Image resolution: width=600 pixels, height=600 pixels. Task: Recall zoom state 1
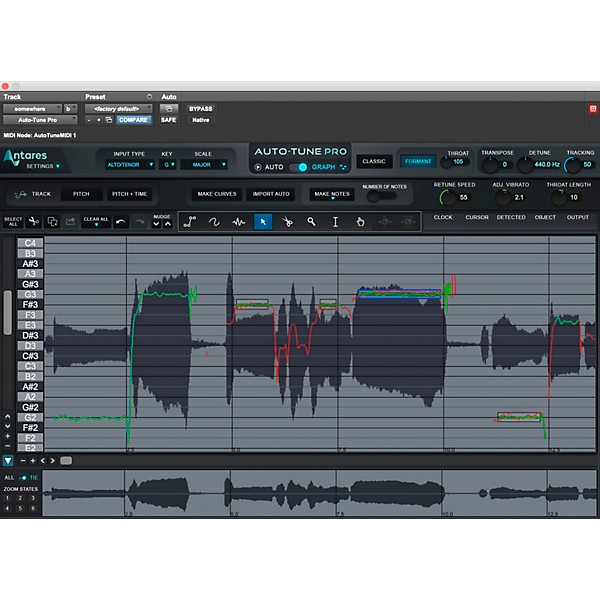pyautogui.click(x=7, y=498)
